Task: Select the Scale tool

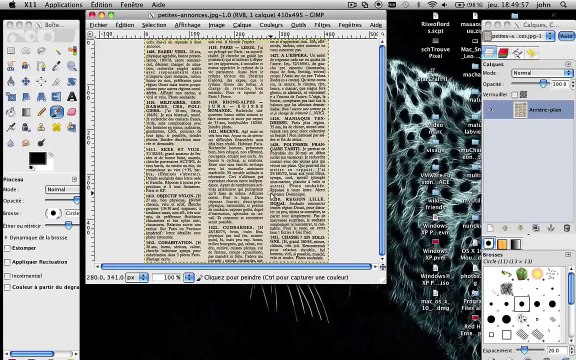Action: point(11,97)
